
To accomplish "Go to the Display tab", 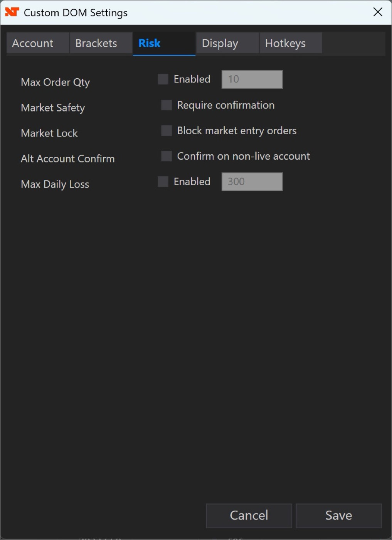I will click(227, 43).
